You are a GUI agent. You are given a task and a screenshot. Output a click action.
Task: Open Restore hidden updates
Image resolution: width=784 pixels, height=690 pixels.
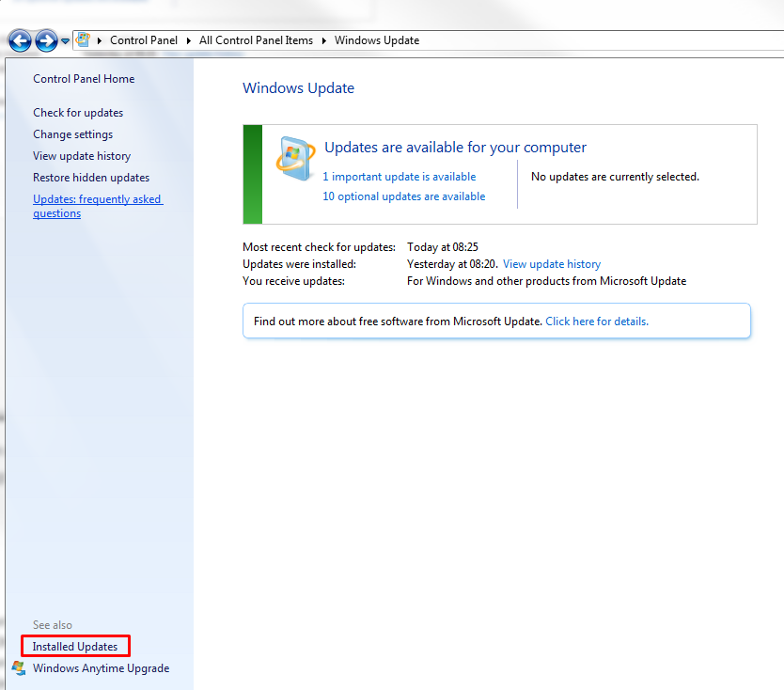[x=91, y=178]
